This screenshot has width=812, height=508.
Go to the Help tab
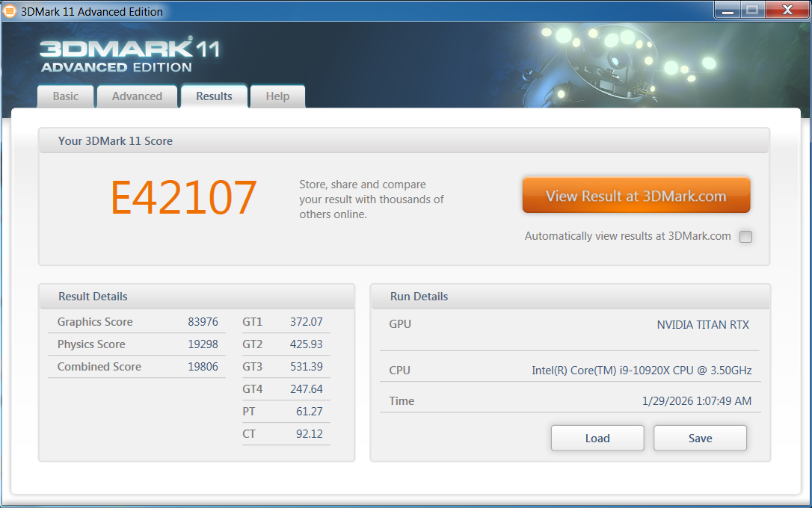click(x=277, y=96)
